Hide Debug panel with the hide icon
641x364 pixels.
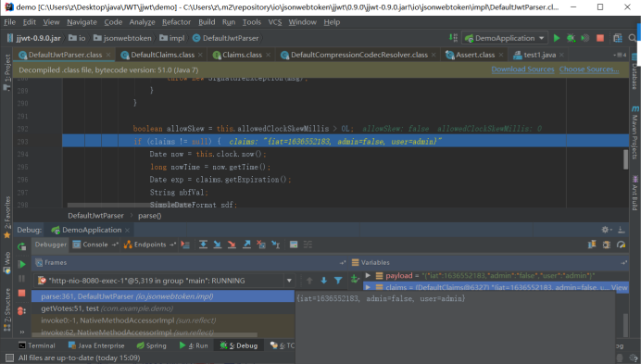(621, 230)
